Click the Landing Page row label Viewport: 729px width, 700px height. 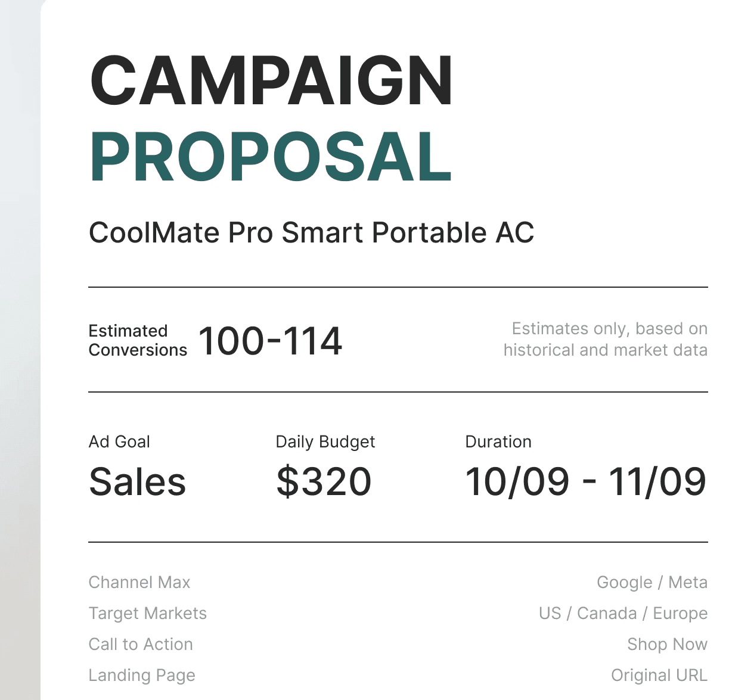(142, 675)
